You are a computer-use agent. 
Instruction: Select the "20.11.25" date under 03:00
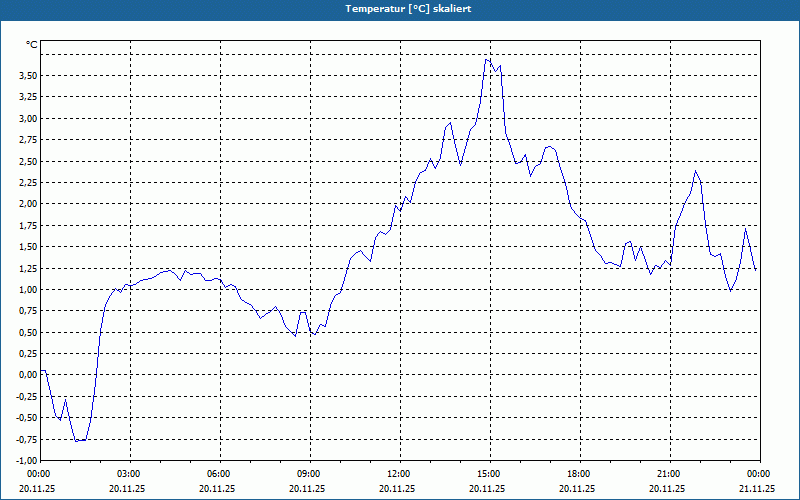coord(127,488)
